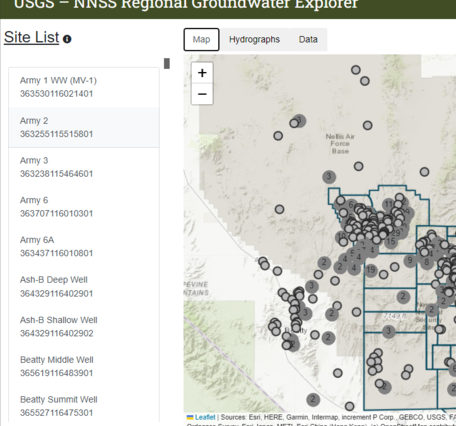
Task: Select Ash-B Shallow Well site
Action: 84,327
